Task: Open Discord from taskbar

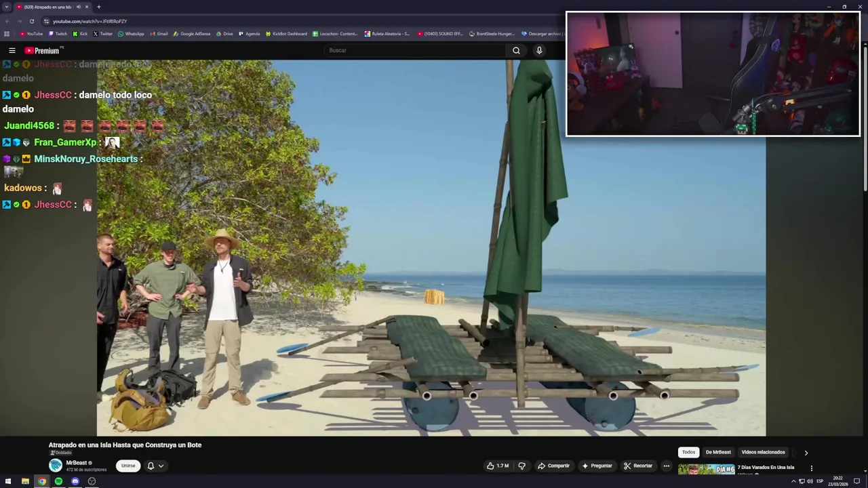Action: [75, 481]
